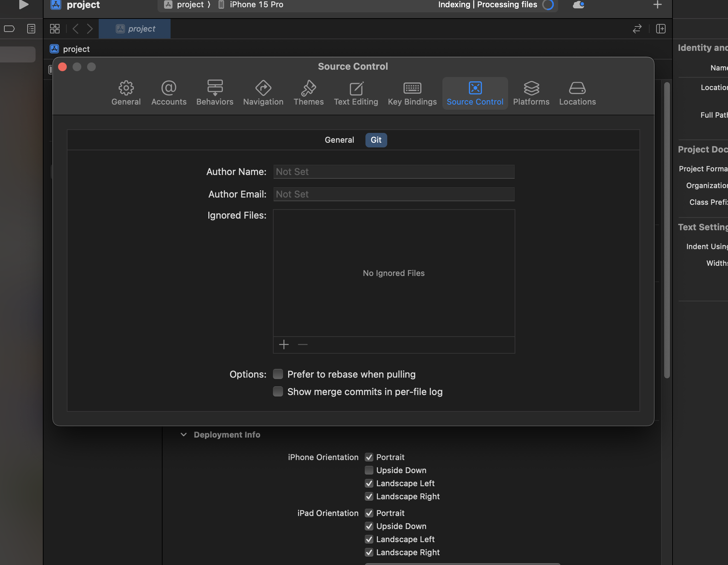728x565 pixels.
Task: Switch to the General source control tab
Action: coord(339,140)
